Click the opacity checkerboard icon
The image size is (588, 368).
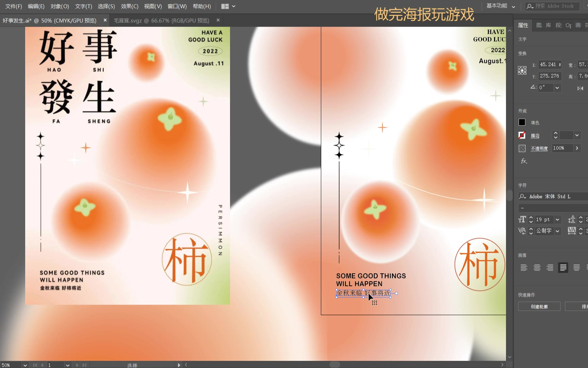tap(522, 148)
